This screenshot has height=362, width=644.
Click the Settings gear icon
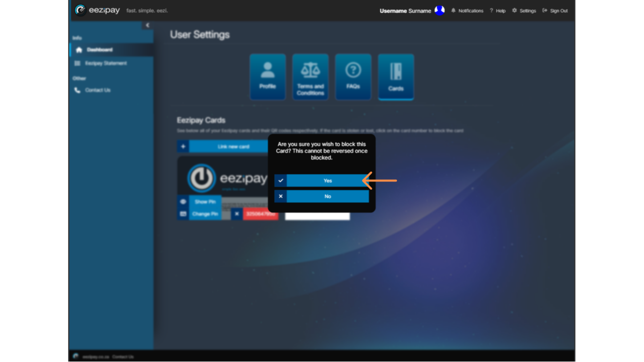pyautogui.click(x=515, y=10)
